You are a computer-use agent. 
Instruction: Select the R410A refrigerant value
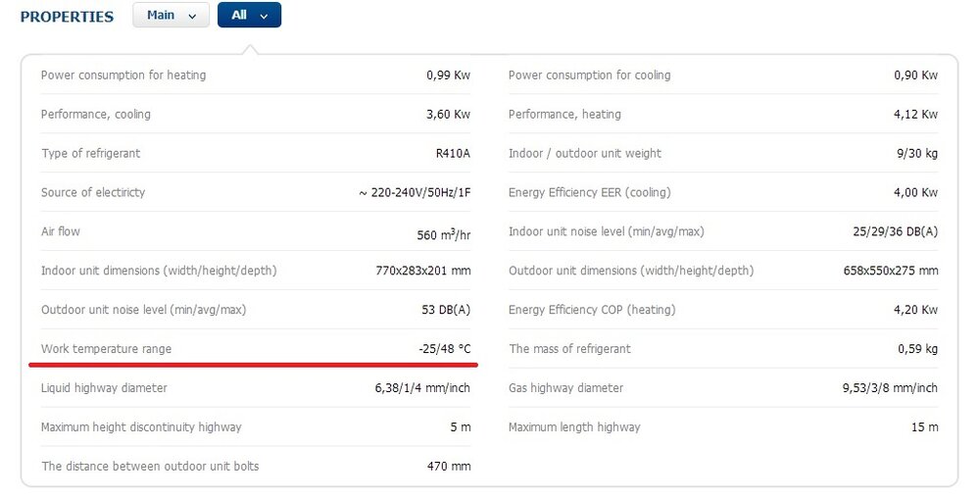pyautogui.click(x=453, y=153)
